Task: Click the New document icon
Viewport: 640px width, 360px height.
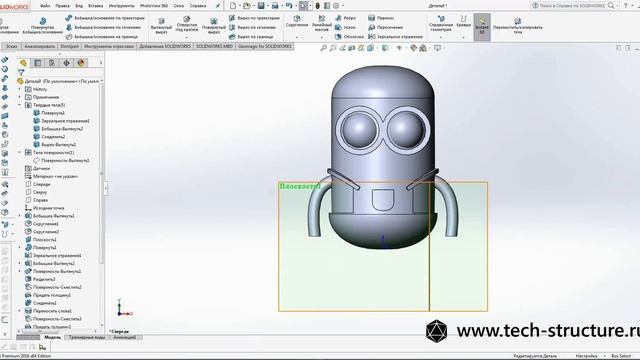Action: point(233,6)
